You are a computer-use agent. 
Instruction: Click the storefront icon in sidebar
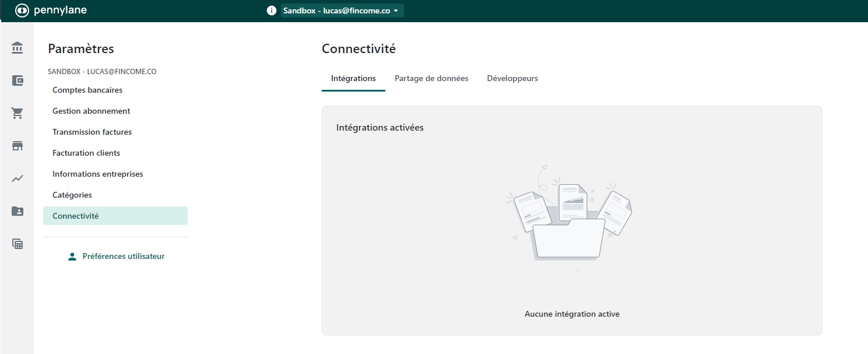(17, 146)
